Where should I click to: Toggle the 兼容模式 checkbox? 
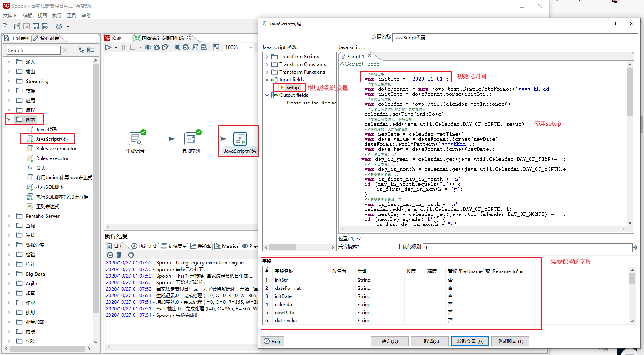[397, 247]
